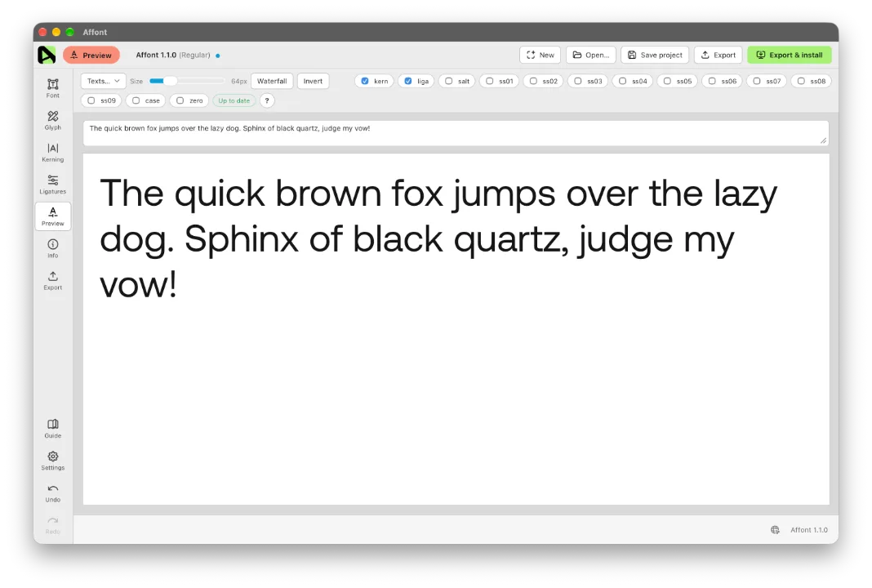Go to the Kerning section

(x=53, y=152)
